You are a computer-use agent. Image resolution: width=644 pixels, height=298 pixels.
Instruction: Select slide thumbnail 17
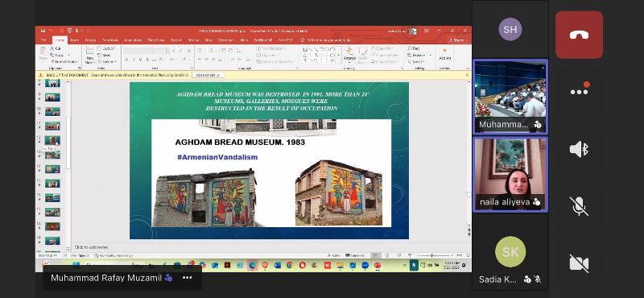coord(52,212)
